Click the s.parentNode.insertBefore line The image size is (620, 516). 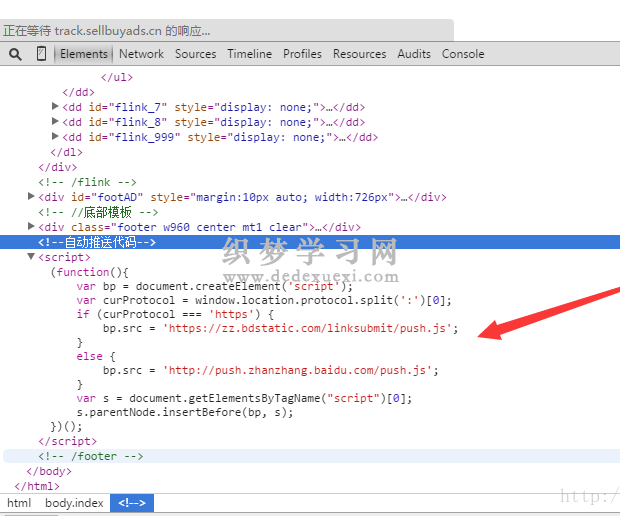[185, 412]
